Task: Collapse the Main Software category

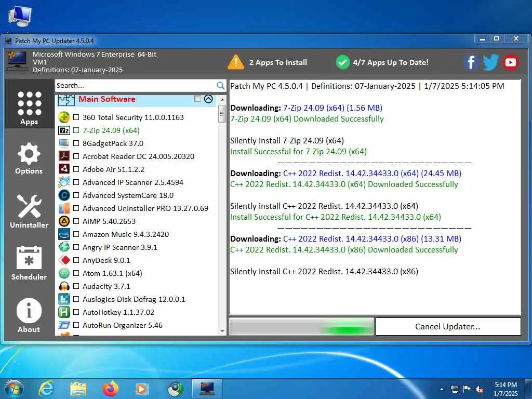Action: coord(208,99)
